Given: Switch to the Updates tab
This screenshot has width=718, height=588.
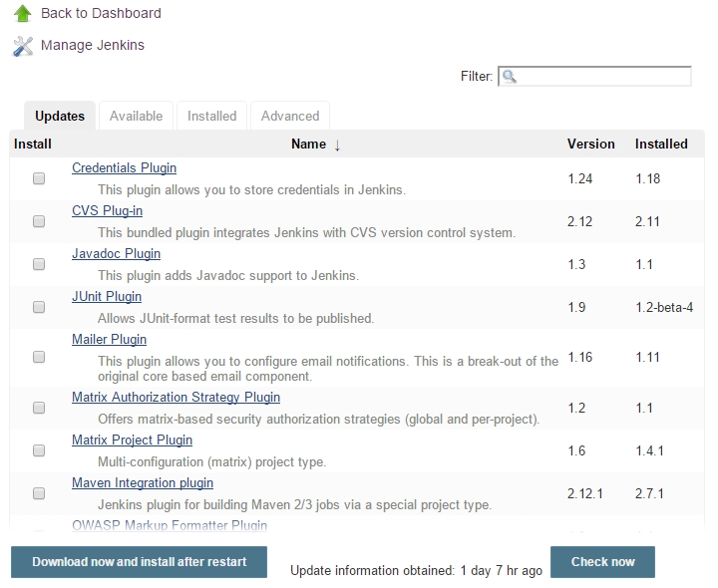Looking at the screenshot, I should point(60,117).
